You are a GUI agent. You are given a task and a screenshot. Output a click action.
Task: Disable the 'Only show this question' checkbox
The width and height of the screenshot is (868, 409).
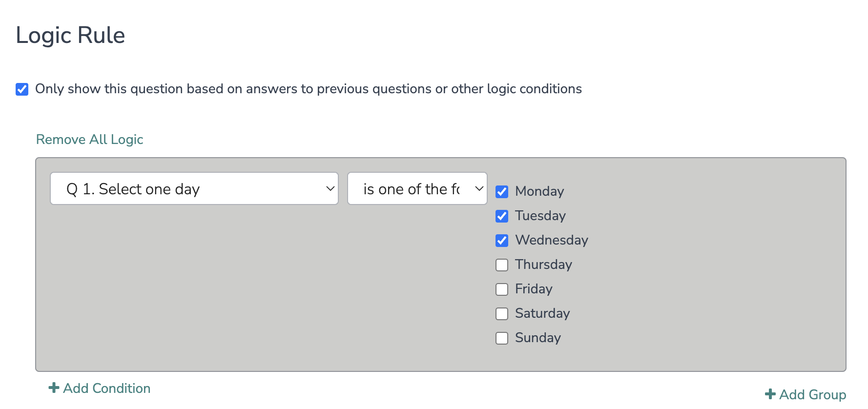click(x=22, y=89)
